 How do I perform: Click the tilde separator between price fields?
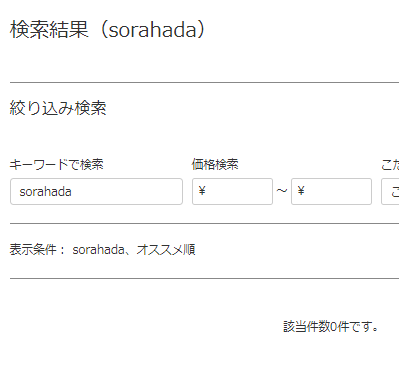(282, 191)
